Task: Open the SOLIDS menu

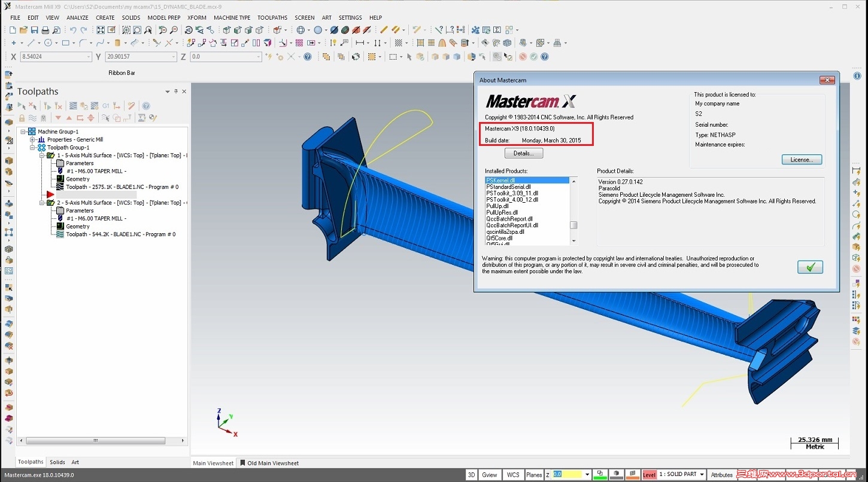Action: click(131, 18)
